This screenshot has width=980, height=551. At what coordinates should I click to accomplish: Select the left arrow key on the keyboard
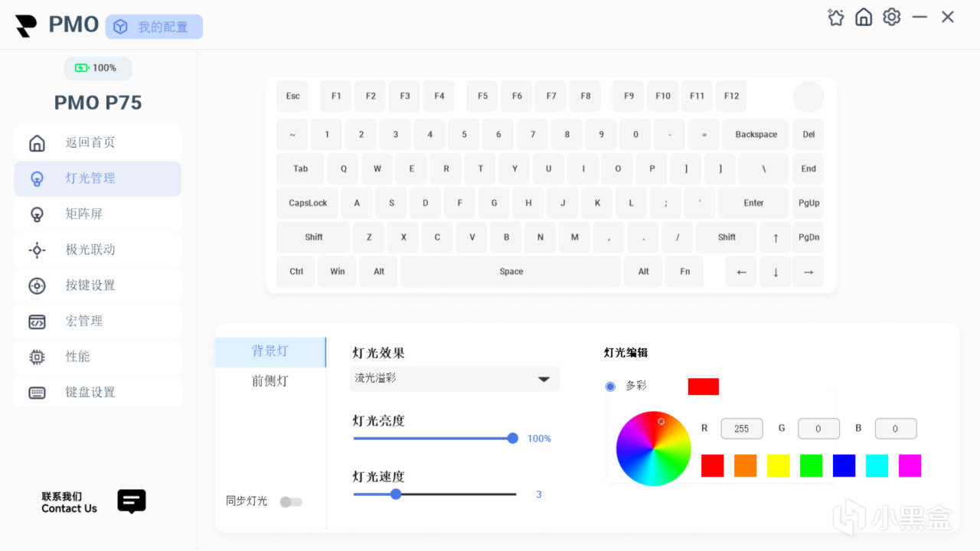pyautogui.click(x=741, y=272)
